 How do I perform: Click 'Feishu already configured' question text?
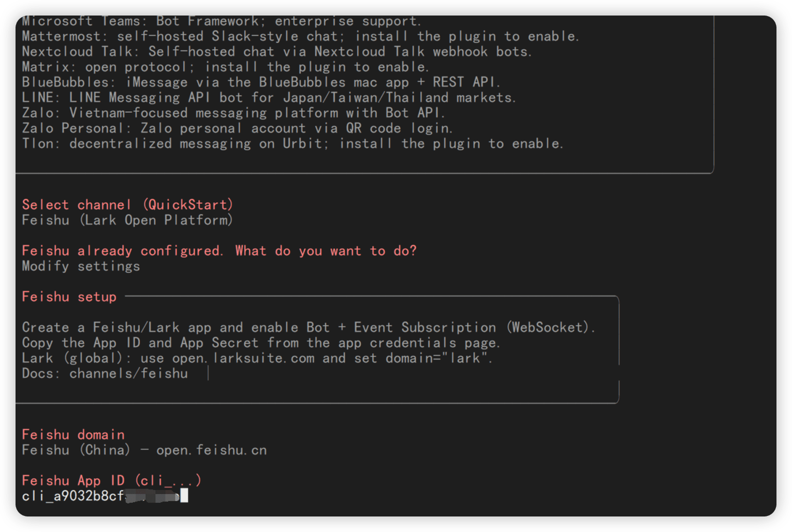219,250
